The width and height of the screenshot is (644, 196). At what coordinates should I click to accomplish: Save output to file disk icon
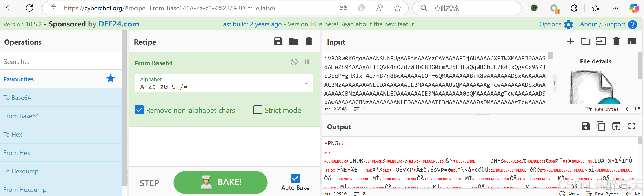(x=586, y=126)
